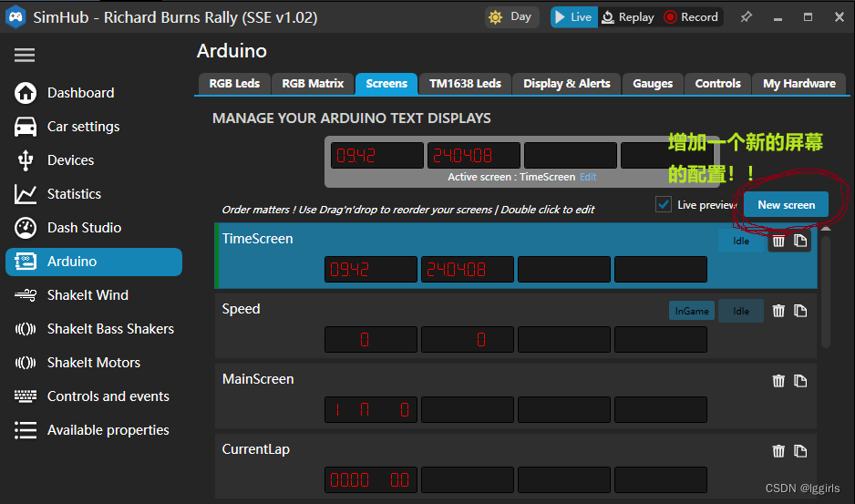Open the Display & Alerts tab
Viewport: 855px width, 504px height.
pos(567,84)
